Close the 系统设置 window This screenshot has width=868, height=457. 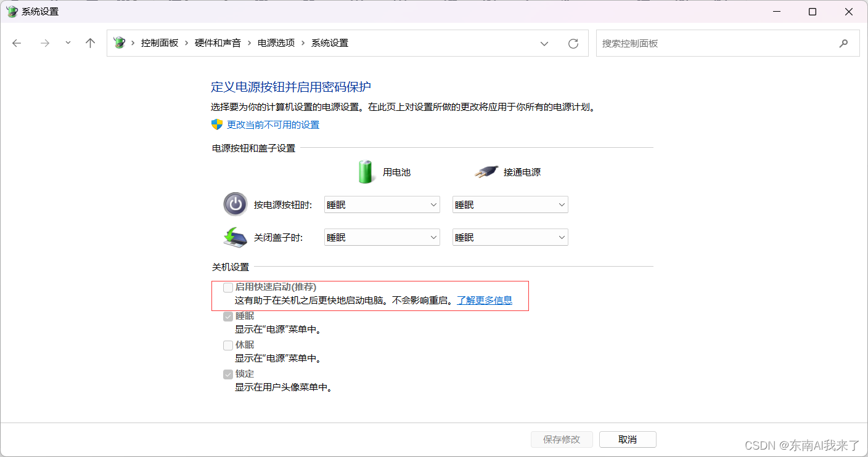[848, 12]
